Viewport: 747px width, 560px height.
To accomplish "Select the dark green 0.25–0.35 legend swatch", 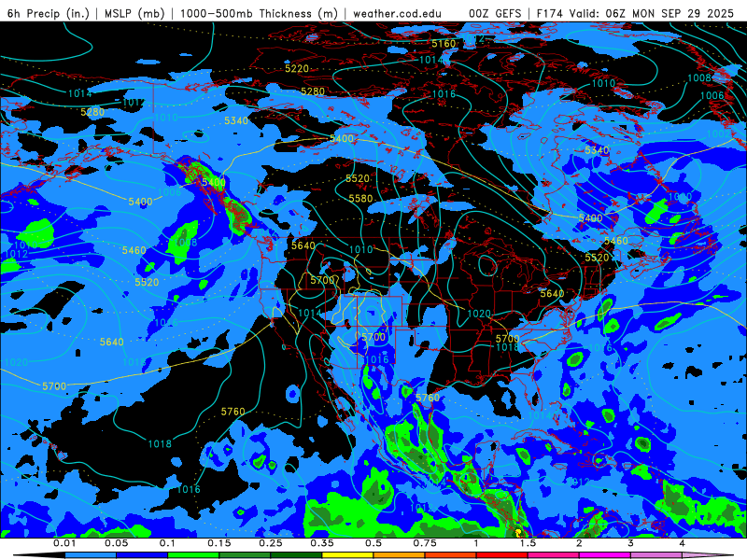I will pos(296,555).
